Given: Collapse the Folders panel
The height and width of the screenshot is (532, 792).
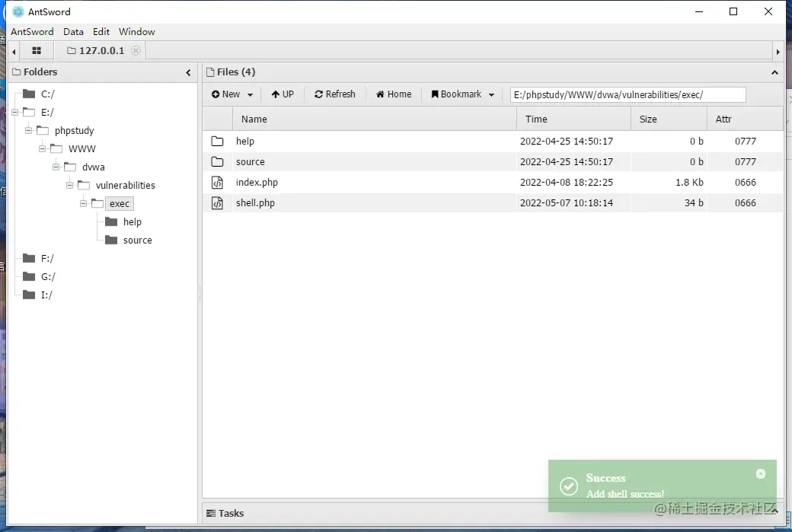Looking at the screenshot, I should (188, 72).
